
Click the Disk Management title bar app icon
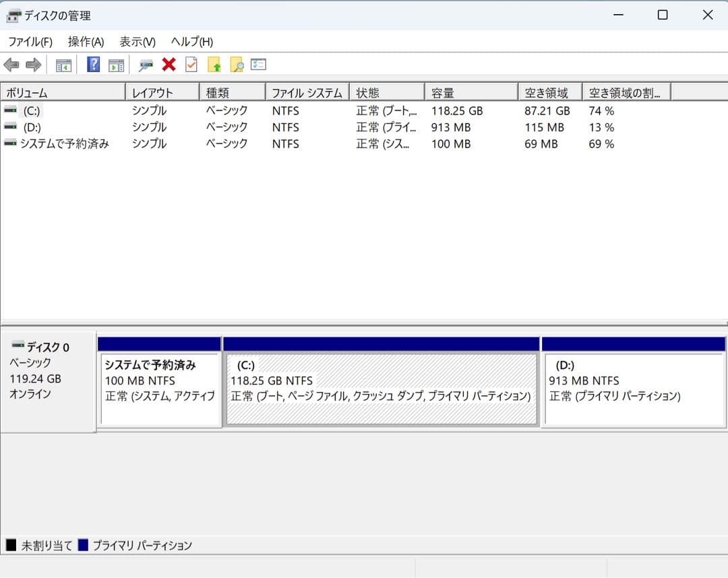pos(13,15)
